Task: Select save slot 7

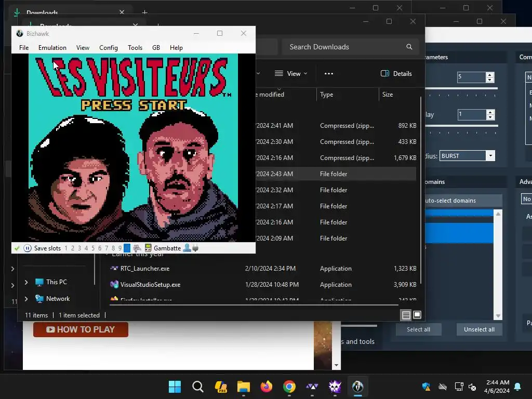Action: pos(107,248)
